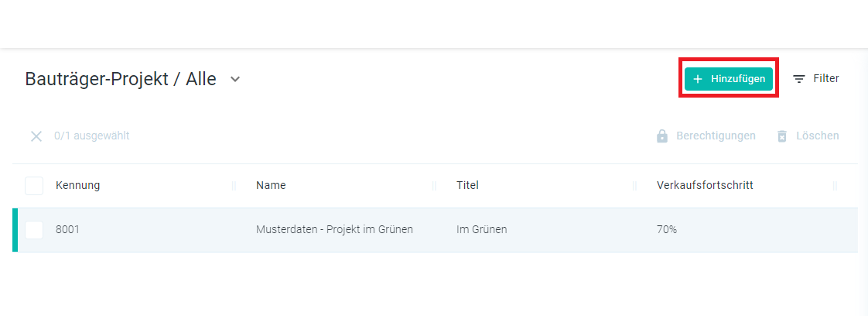Click the Hinzufügen button
The height and width of the screenshot is (316, 868).
coord(729,79)
